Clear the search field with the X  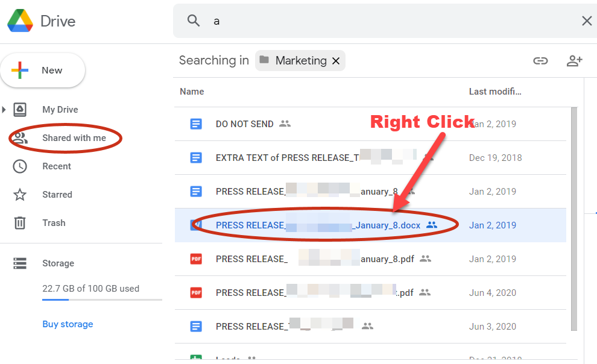coord(586,20)
